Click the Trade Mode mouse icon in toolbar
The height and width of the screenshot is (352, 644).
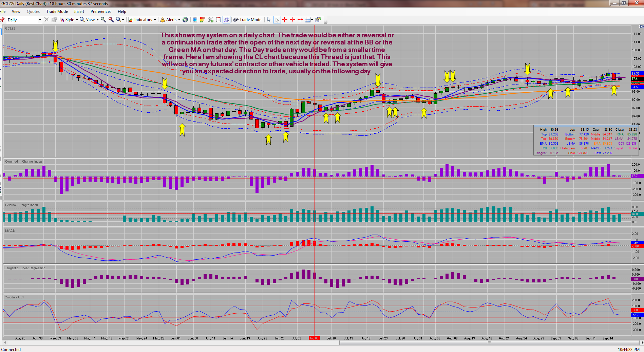pyautogui.click(x=236, y=20)
